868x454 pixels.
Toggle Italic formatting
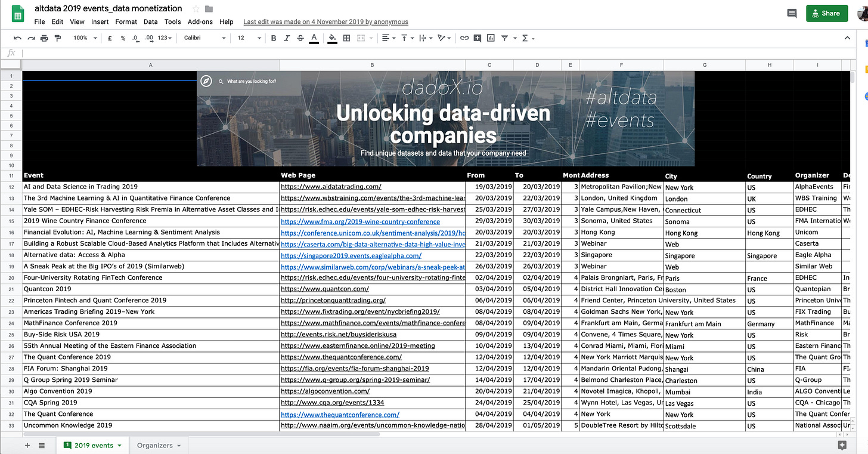[x=287, y=38]
